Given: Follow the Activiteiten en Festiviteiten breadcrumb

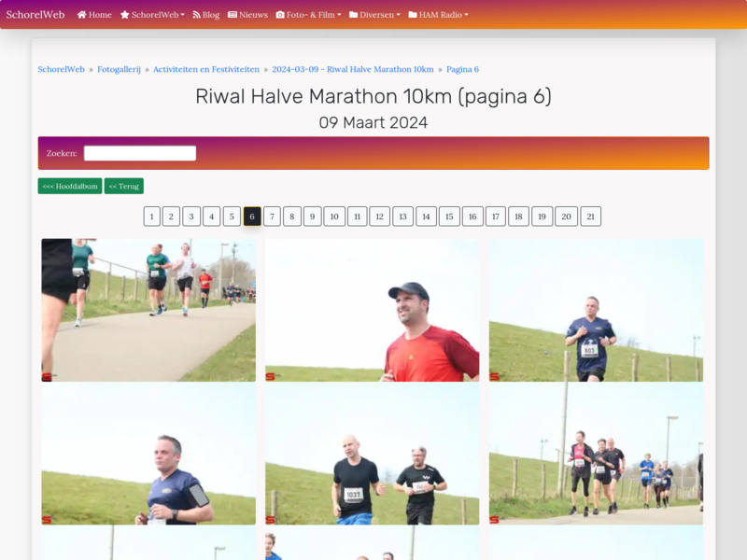Looking at the screenshot, I should pos(206,69).
